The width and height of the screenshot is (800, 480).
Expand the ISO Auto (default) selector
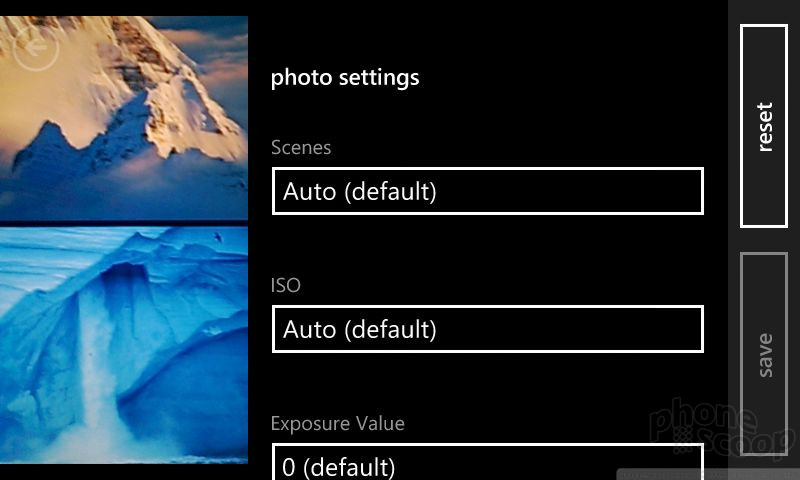488,329
